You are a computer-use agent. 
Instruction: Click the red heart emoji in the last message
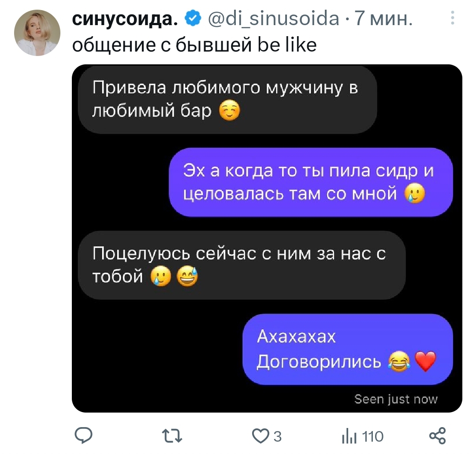[425, 362]
